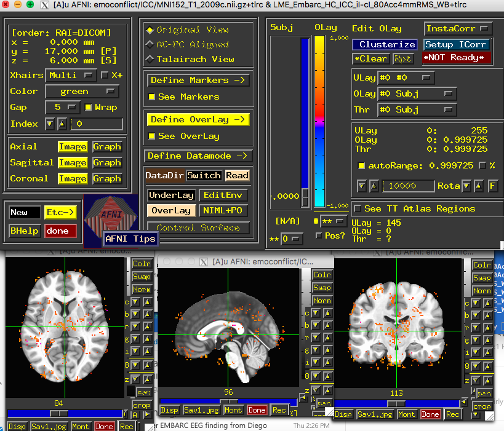This screenshot has width=504, height=431.
Task: Toggle the autoRange checkbox
Action: click(361, 166)
